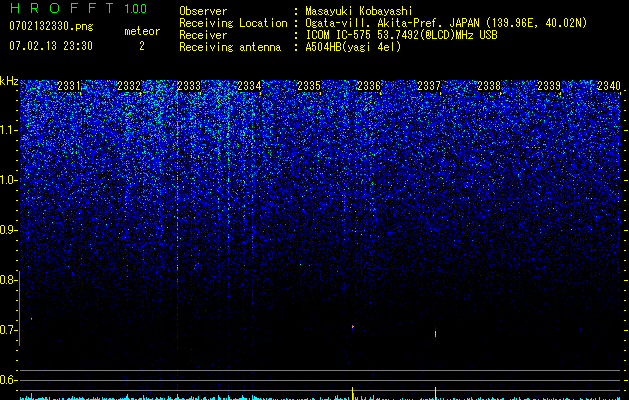
Task: Click the 0.6 kHz axis label
Action: (9, 380)
